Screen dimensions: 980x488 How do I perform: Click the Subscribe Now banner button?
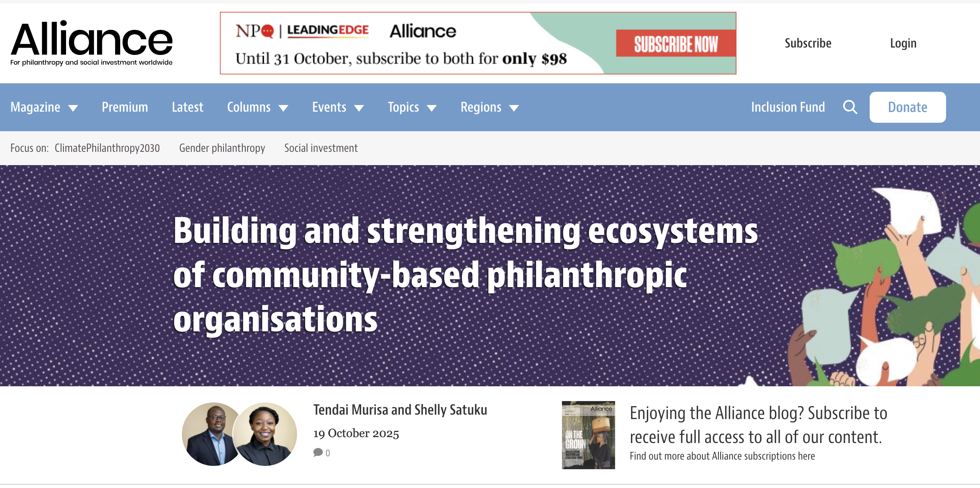pos(676,44)
